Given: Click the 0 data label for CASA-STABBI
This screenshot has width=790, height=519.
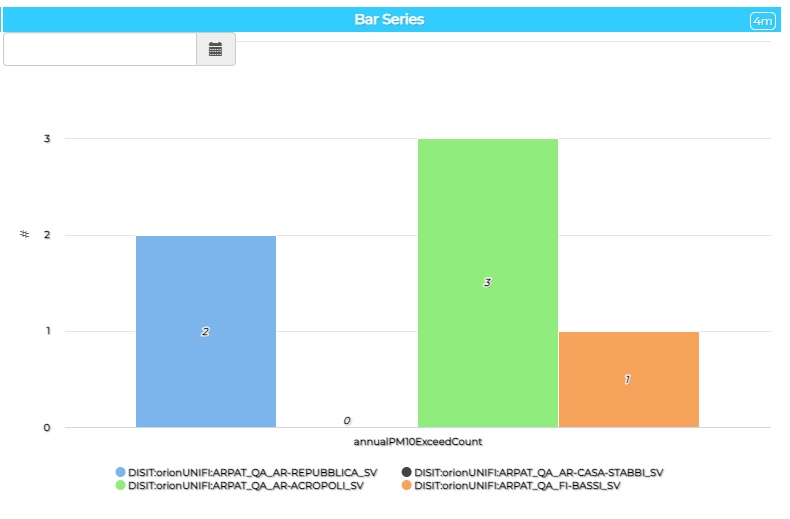Looking at the screenshot, I should tap(347, 421).
